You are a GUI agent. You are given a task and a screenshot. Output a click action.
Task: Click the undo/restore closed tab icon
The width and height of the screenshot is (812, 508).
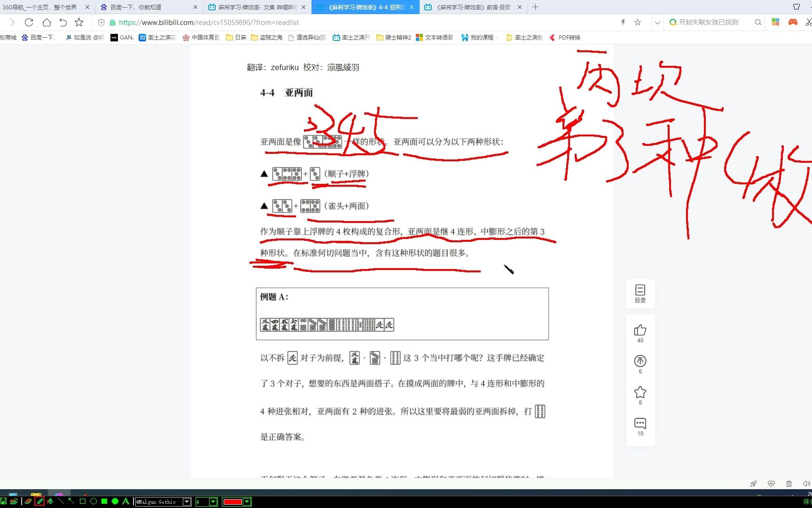tap(63, 22)
